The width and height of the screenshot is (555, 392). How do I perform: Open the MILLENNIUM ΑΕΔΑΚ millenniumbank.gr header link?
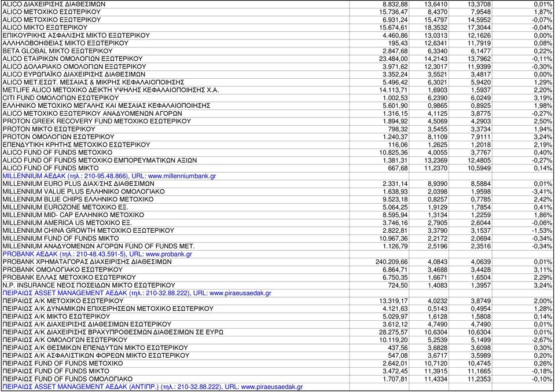[x=109, y=176]
